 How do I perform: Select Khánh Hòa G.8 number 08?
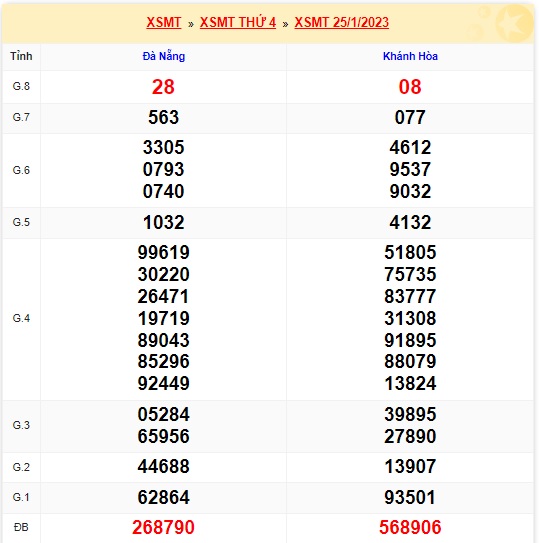coord(410,87)
